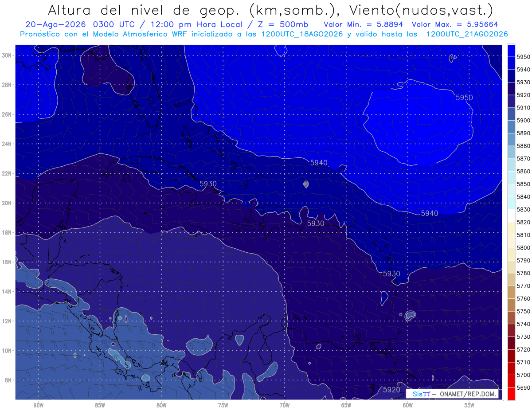Click the 5920 contour label on map
Image resolution: width=532 pixels, height=411 pixels.
391,390
